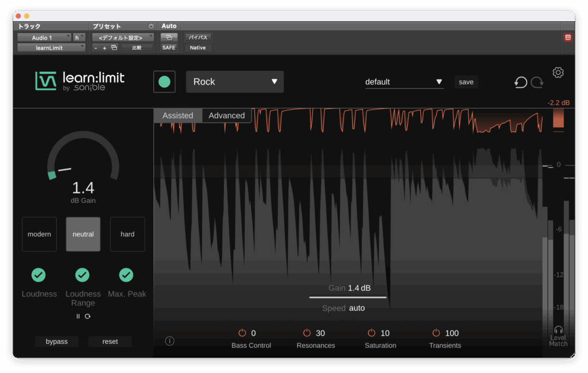The height and width of the screenshot is (373, 588).
Task: Click the green learn record button
Action: [164, 81]
